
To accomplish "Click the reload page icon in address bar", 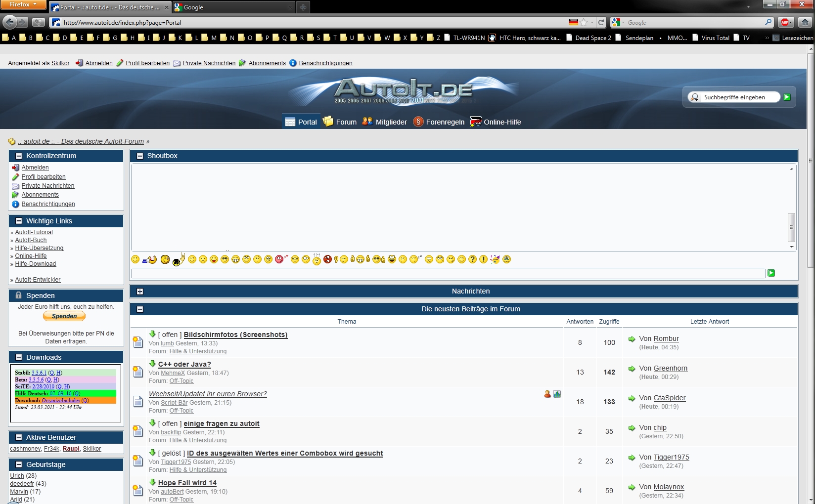I will pos(601,22).
